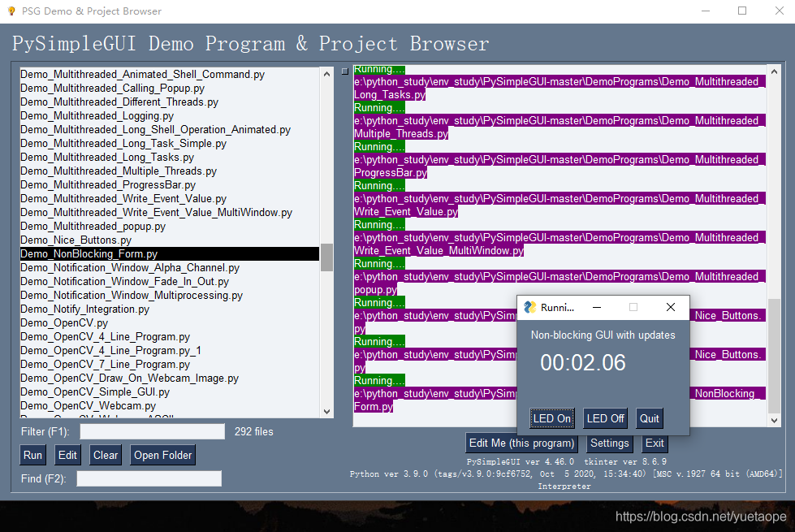This screenshot has height=532, width=795.
Task: Select Demo_Multithreaded_Logging.py
Action: click(170, 115)
